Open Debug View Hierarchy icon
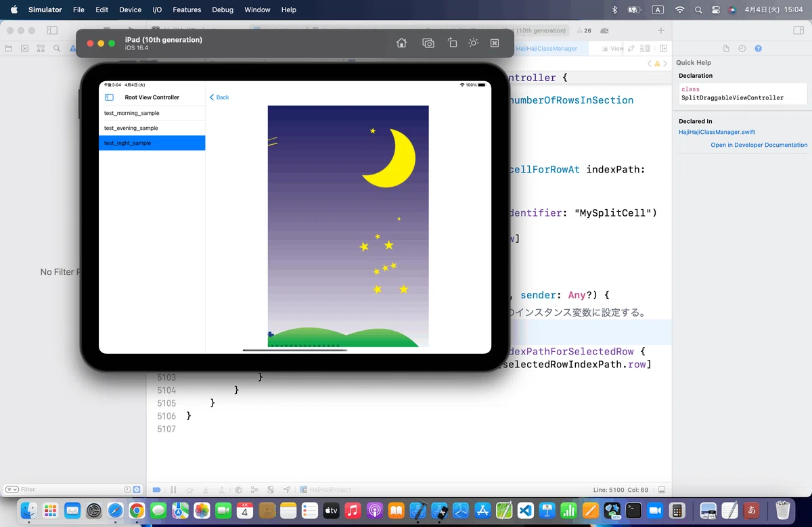 coord(238,490)
